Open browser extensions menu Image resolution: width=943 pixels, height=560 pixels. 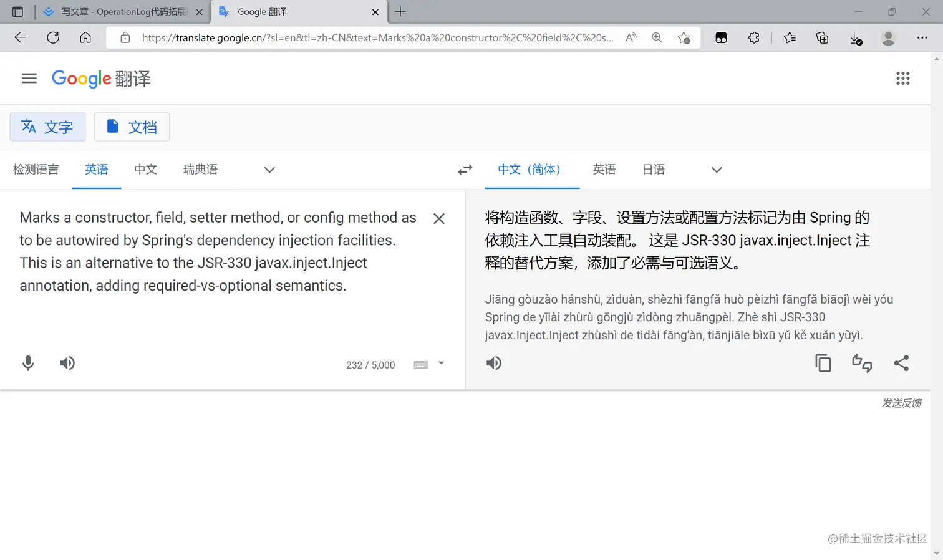[x=754, y=37]
